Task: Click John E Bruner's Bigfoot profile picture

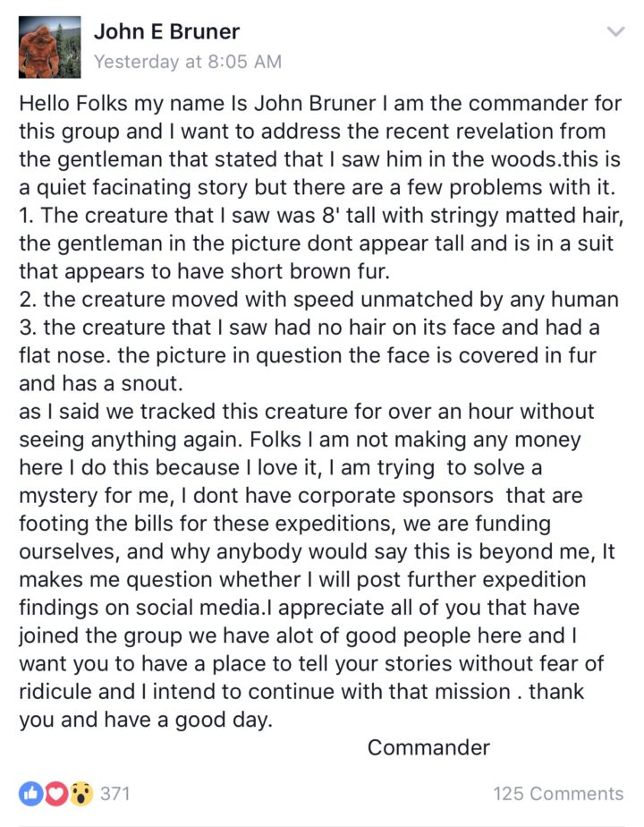Action: pyautogui.click(x=49, y=47)
